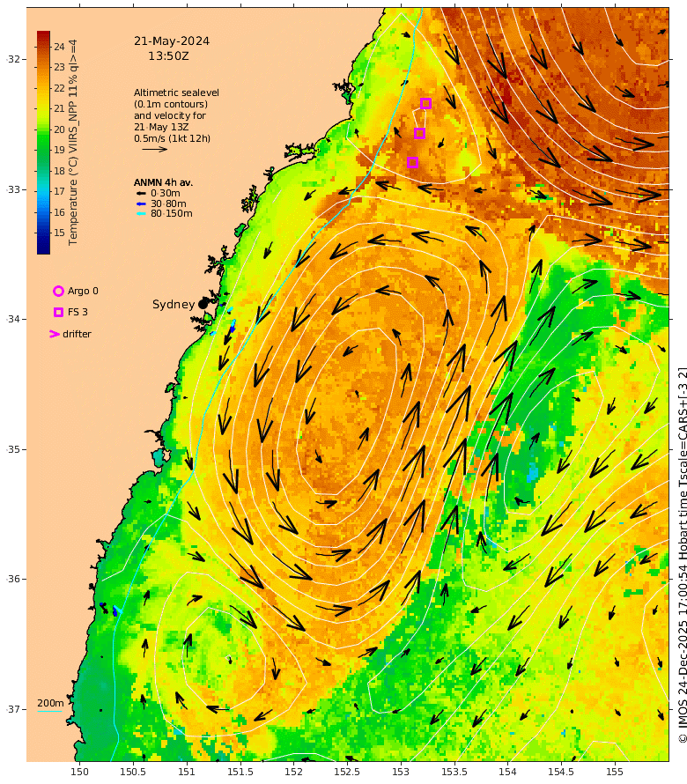Viewport: 687px width, 784px height.
Task: Click the -36 latitude axis label
Action: click(13, 579)
